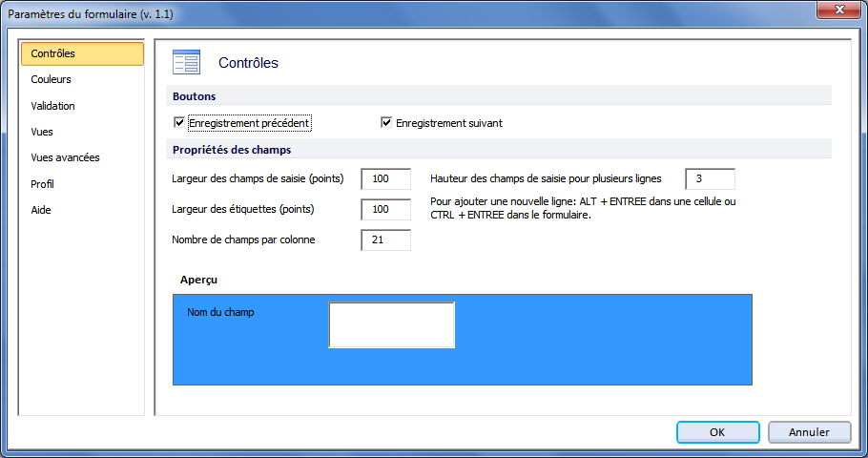Image resolution: width=868 pixels, height=458 pixels.
Task: Click the Aperçu heading
Action: coord(198,280)
